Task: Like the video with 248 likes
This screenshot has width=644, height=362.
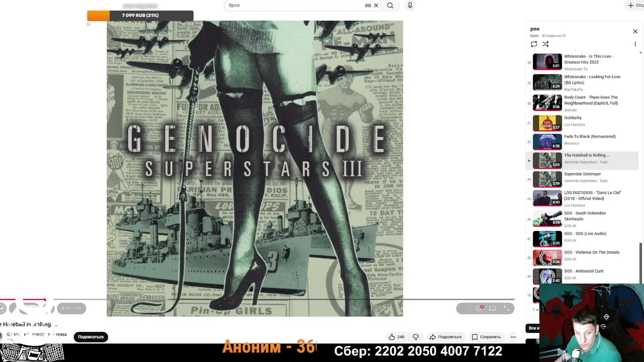Action: click(396, 337)
